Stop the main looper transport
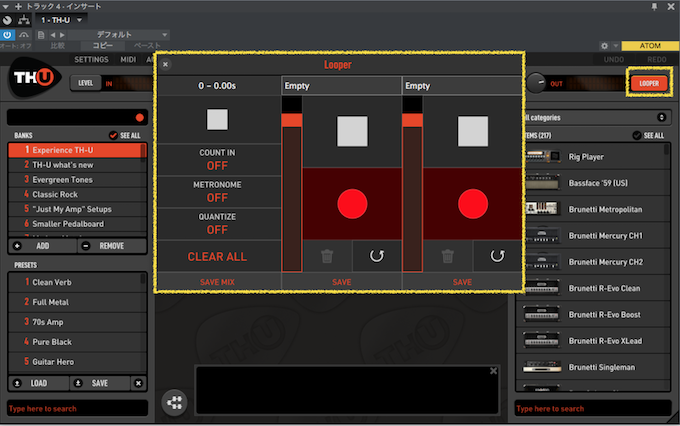Image resolution: width=680 pixels, height=426 pixels. 217,119
